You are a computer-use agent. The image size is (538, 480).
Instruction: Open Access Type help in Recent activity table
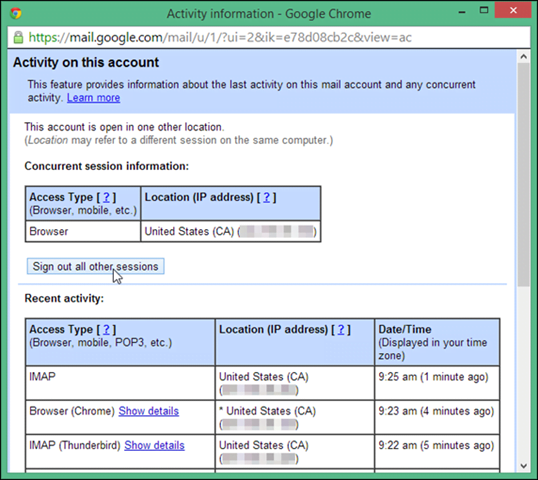106,329
